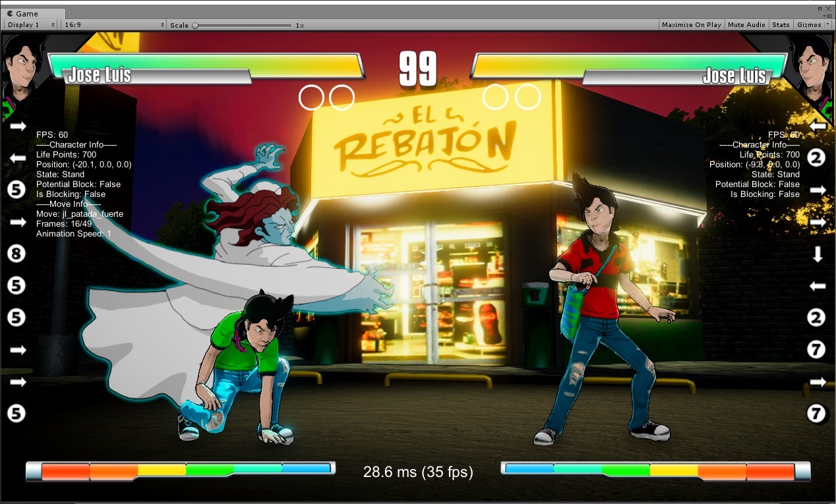Image resolution: width=836 pixels, height=504 pixels.
Task: Click the Scale slider handle
Action: [x=195, y=25]
